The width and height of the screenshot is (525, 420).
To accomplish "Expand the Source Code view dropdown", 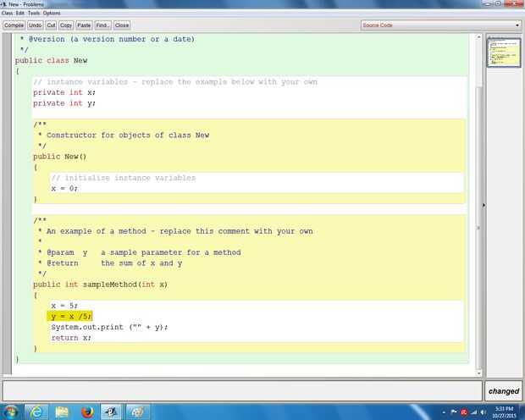I will coord(441,25).
